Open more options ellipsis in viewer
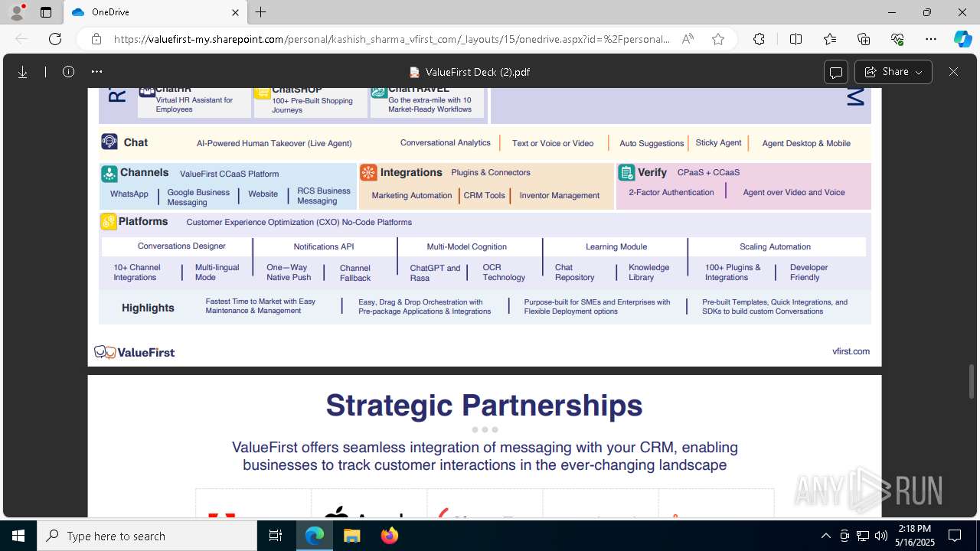 pyautogui.click(x=96, y=72)
